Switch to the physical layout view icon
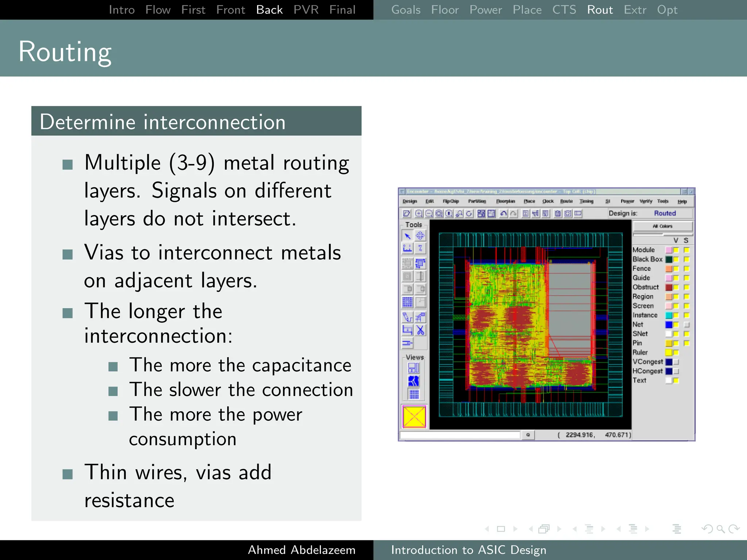 pos(414,394)
